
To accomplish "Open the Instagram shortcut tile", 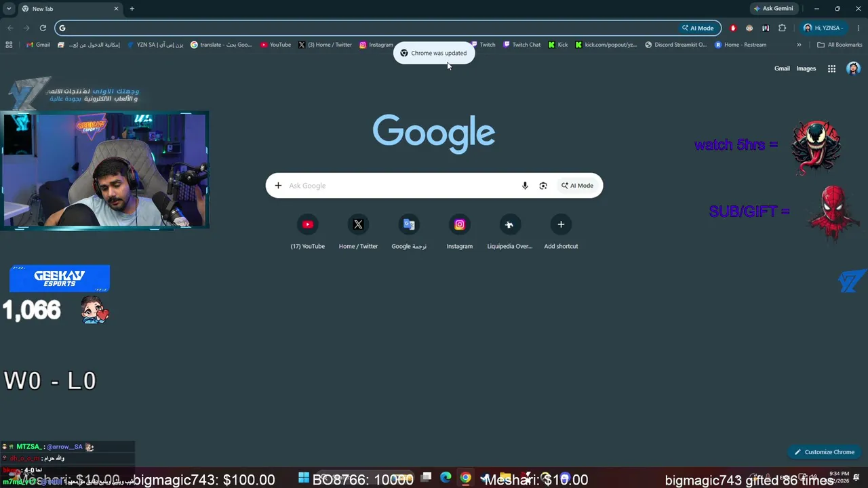I will coord(460,232).
